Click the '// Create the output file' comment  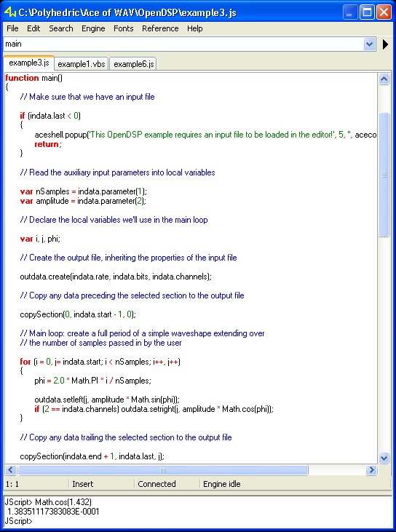(128, 258)
